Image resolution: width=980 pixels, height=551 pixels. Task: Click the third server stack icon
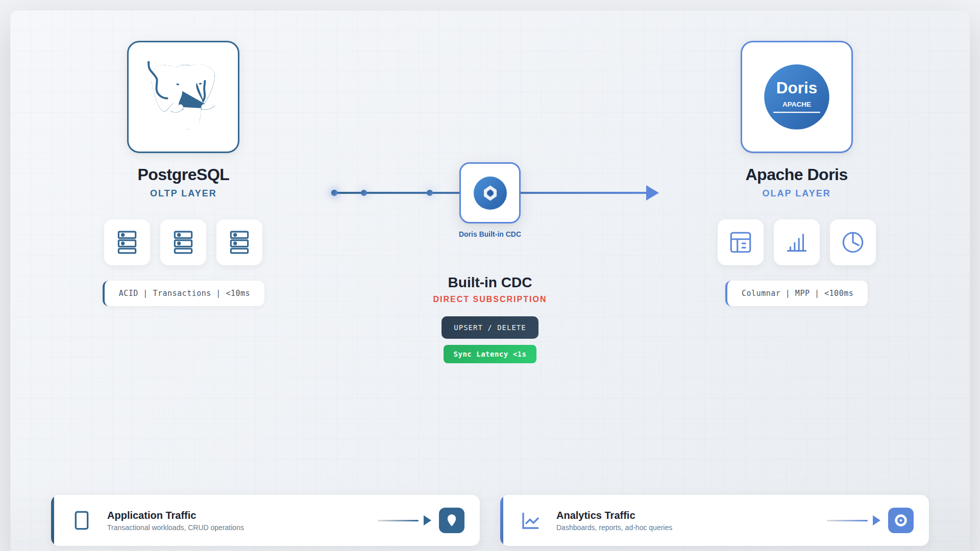239,242
